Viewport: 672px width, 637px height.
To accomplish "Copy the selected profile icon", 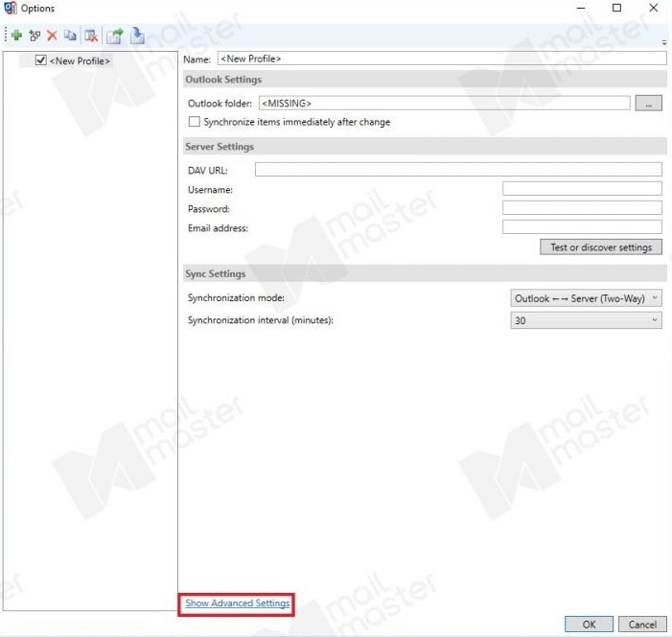I will (x=70, y=35).
